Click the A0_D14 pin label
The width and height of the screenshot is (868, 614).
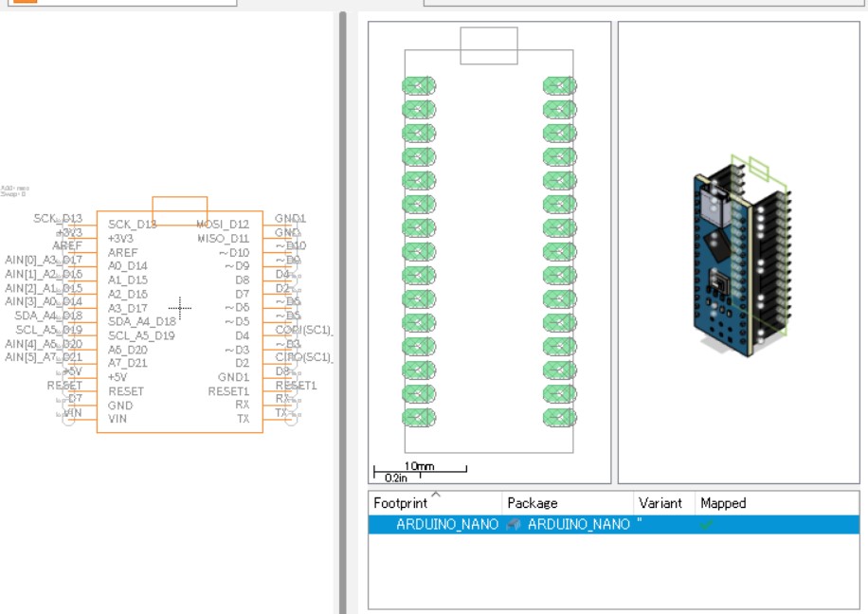[127, 266]
